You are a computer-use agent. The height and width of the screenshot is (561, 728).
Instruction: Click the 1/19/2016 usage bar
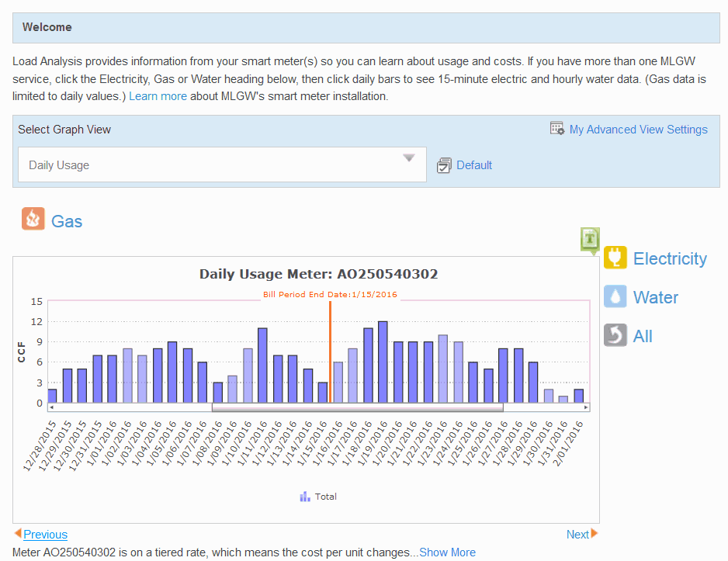[383, 362]
